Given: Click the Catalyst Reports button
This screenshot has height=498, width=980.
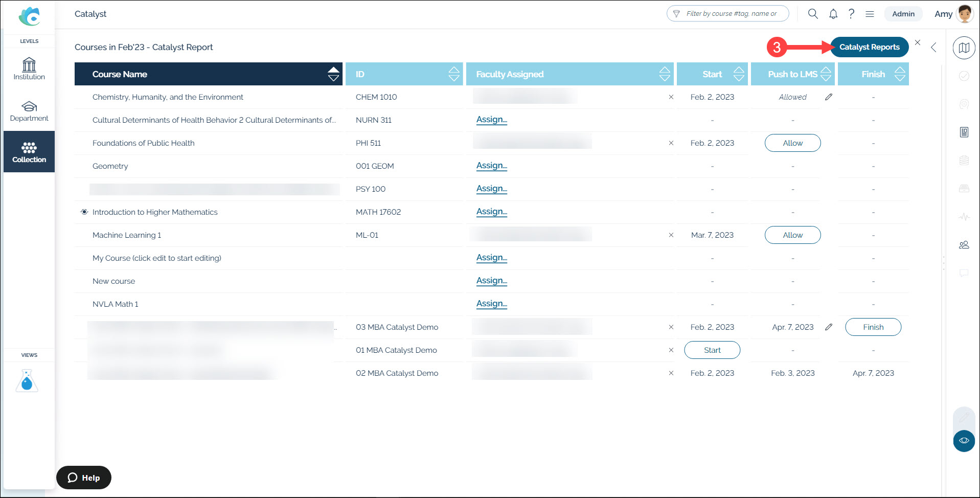Looking at the screenshot, I should coord(869,47).
